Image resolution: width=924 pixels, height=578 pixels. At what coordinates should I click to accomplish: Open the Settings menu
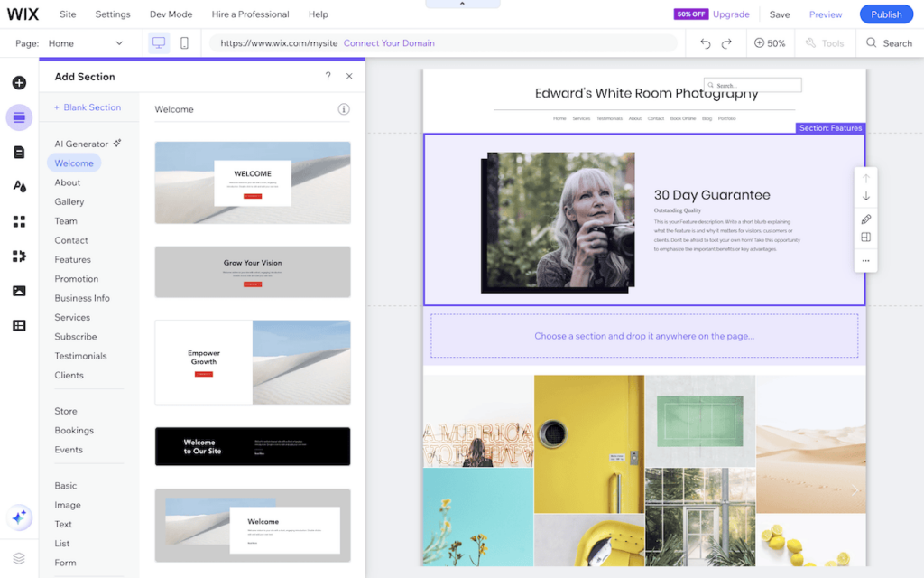tap(113, 14)
